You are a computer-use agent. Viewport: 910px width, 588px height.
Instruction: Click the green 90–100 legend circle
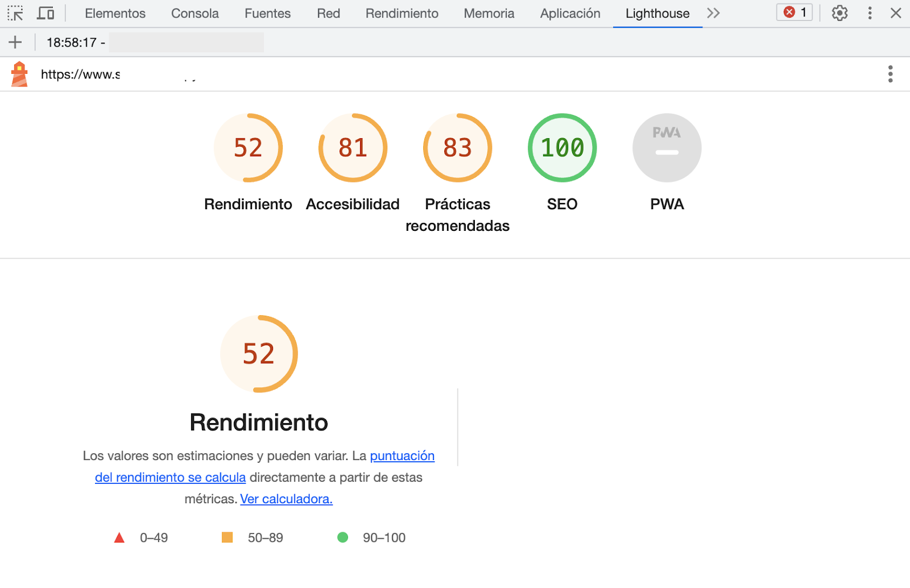click(344, 537)
